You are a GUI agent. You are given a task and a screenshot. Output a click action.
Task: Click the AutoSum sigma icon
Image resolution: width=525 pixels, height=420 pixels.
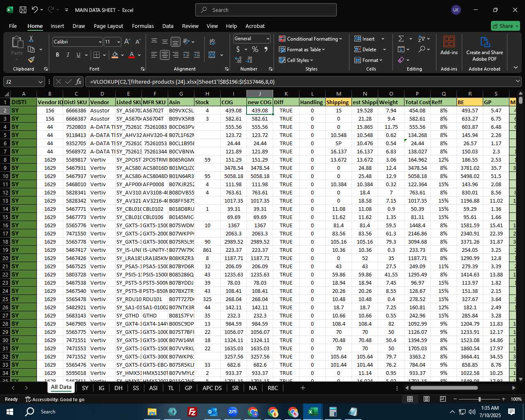(x=401, y=39)
